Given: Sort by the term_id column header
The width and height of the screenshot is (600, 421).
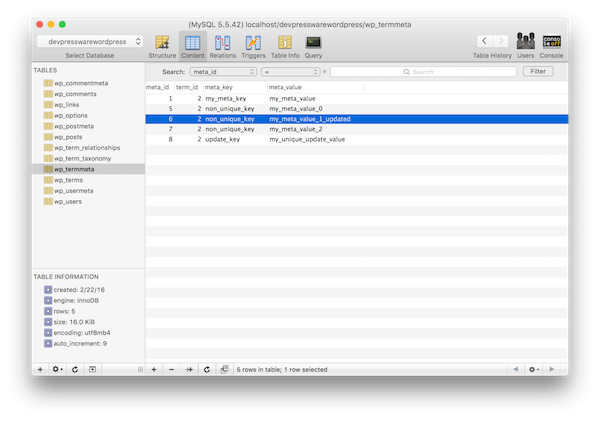Looking at the screenshot, I should point(189,87).
